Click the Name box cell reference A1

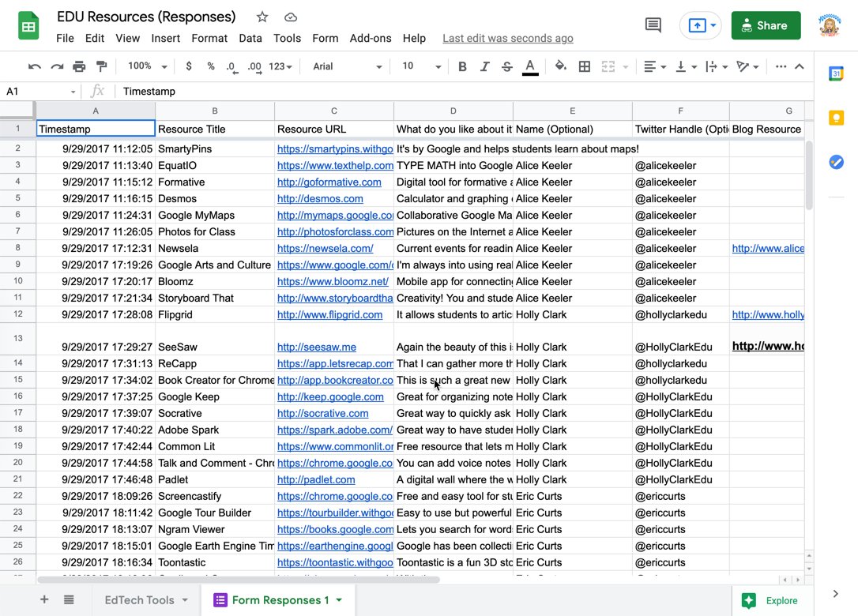pos(40,92)
